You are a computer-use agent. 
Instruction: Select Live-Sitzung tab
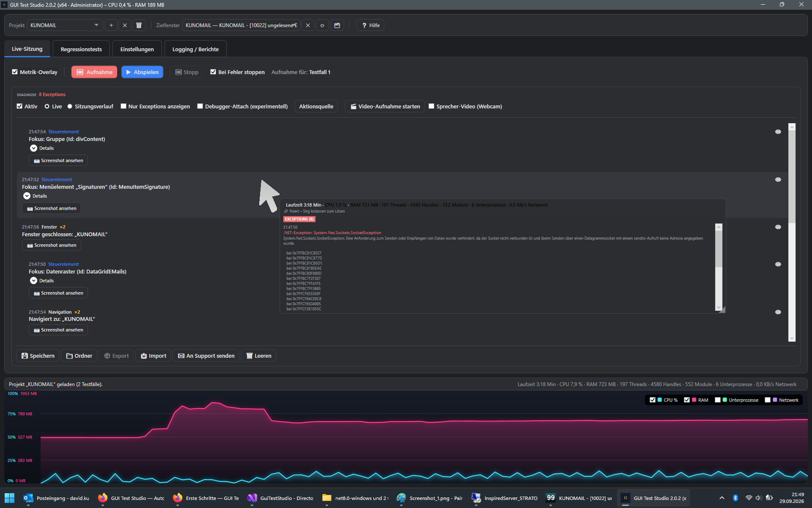click(x=27, y=49)
